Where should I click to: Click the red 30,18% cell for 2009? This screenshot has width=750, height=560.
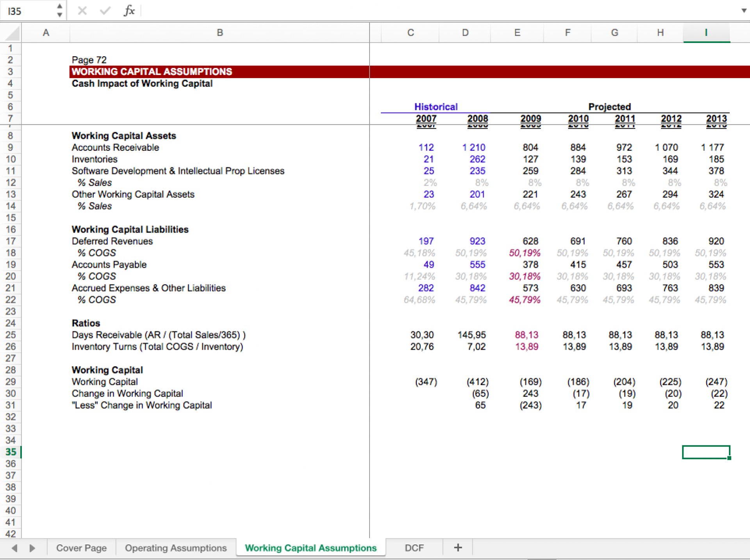pos(525,276)
